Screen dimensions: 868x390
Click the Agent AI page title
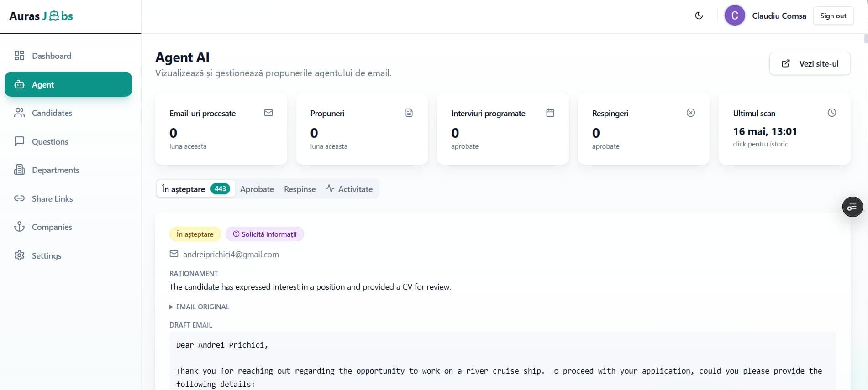[x=182, y=57]
